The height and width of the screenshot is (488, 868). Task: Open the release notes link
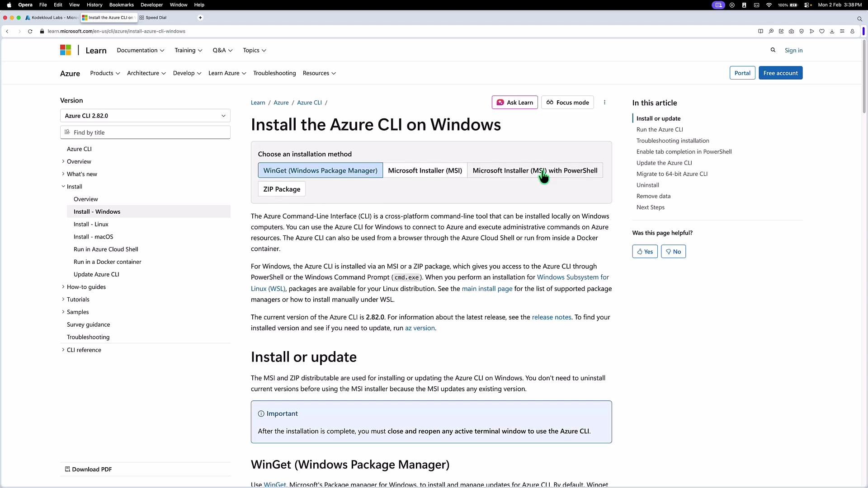click(552, 317)
